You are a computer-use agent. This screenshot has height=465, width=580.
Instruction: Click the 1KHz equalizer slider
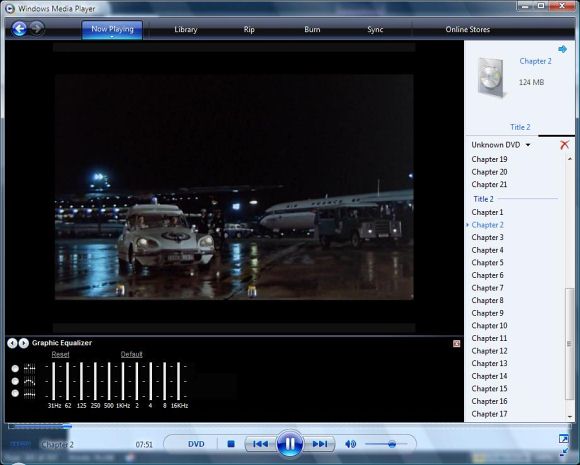tap(123, 381)
